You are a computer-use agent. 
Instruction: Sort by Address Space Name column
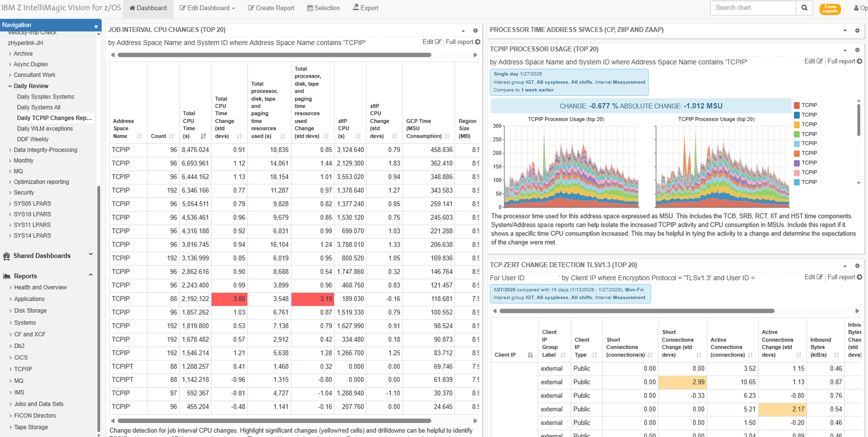[x=139, y=136]
